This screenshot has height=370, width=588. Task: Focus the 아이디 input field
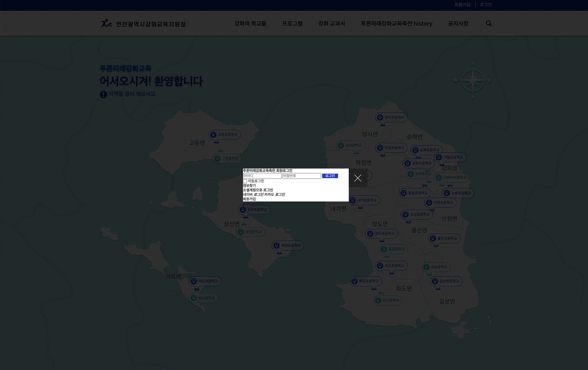click(x=262, y=176)
